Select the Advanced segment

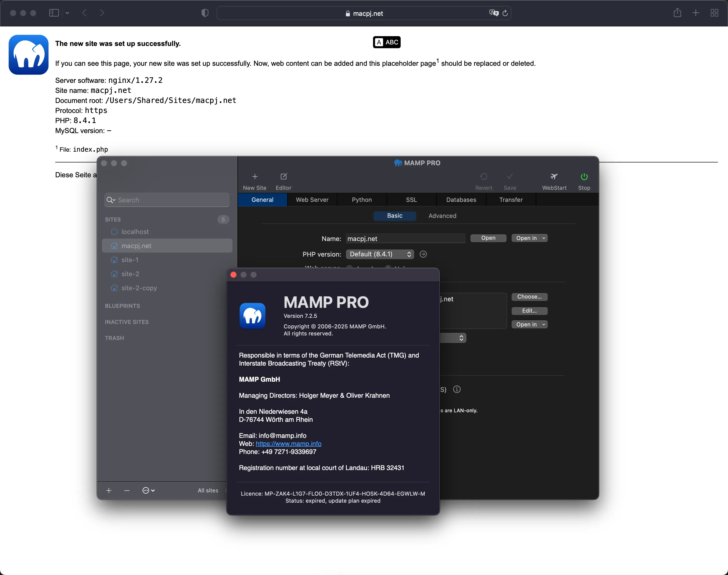pos(442,216)
